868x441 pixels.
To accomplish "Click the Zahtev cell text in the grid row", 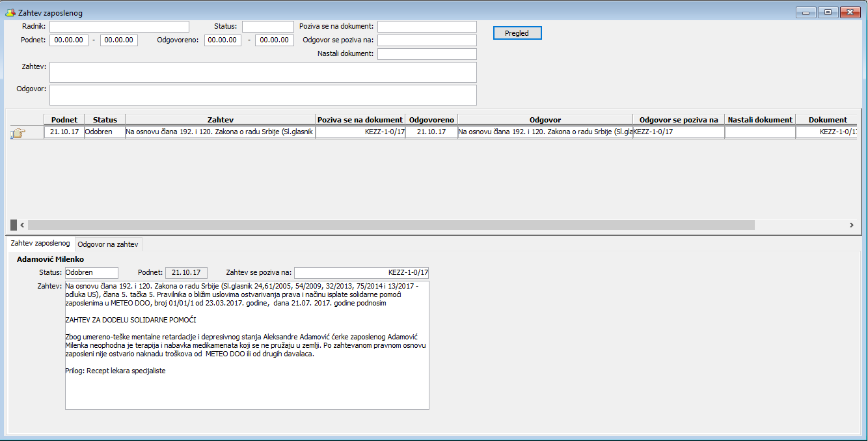I will (x=220, y=132).
